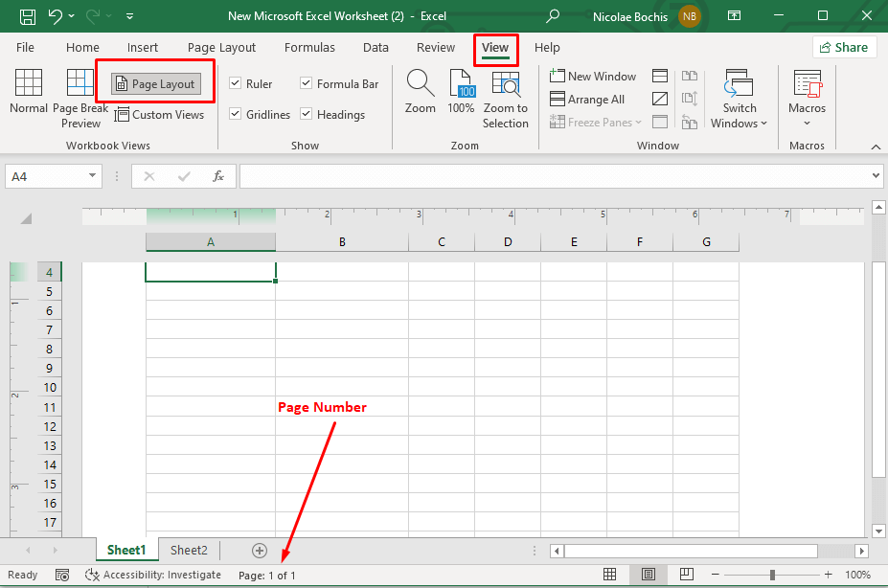Switch to Sheet2 tab
This screenshot has width=888, height=588.
tap(189, 550)
